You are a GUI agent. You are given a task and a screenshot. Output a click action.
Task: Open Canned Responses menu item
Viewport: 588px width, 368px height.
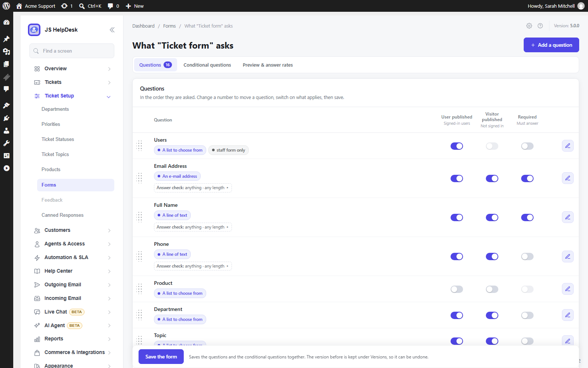(x=62, y=215)
